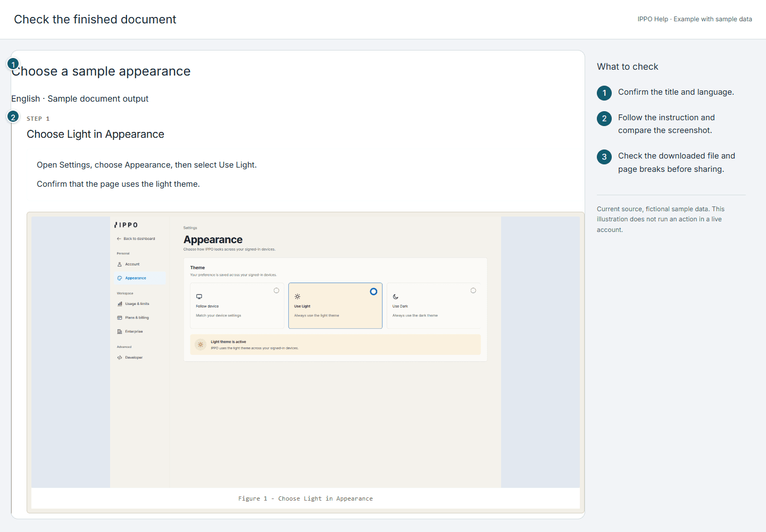Click the sun icon on Use Light card
This screenshot has width=766, height=532.
(x=297, y=296)
